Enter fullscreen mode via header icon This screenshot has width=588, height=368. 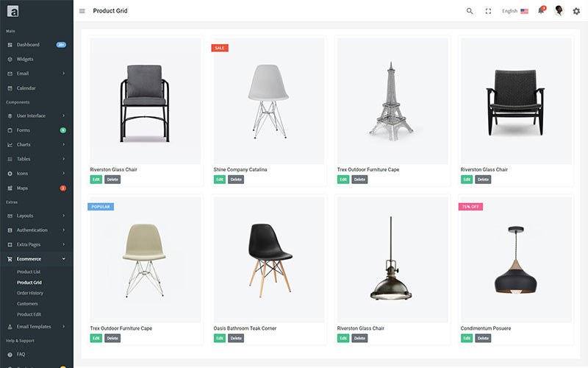pyautogui.click(x=488, y=11)
